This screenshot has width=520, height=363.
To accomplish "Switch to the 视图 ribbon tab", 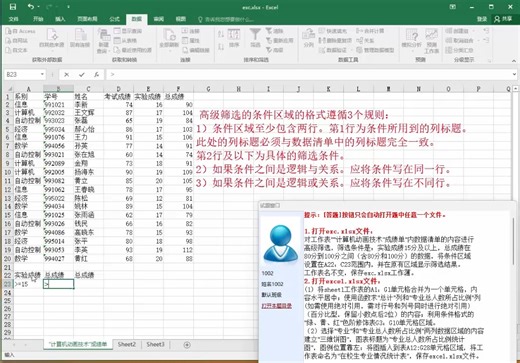I will [181, 19].
